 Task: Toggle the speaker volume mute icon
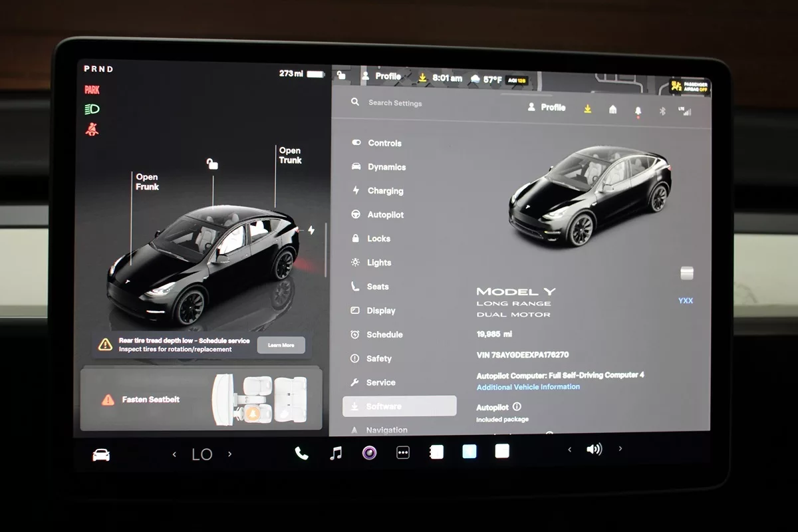pyautogui.click(x=594, y=450)
